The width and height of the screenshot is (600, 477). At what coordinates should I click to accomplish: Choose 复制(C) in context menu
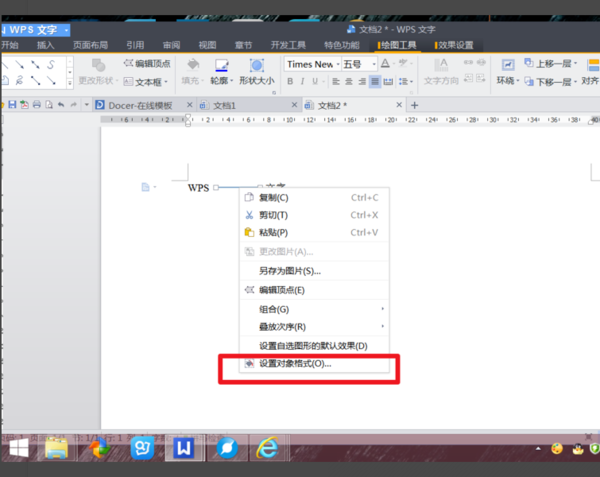coord(315,197)
